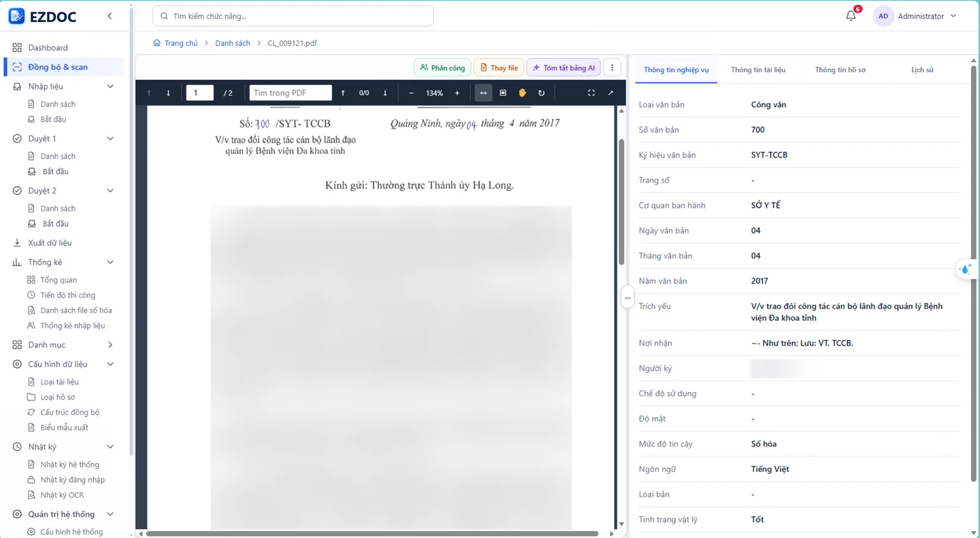Focus the Tìm kiếm chức năng search box
The height and width of the screenshot is (538, 980).
(293, 16)
